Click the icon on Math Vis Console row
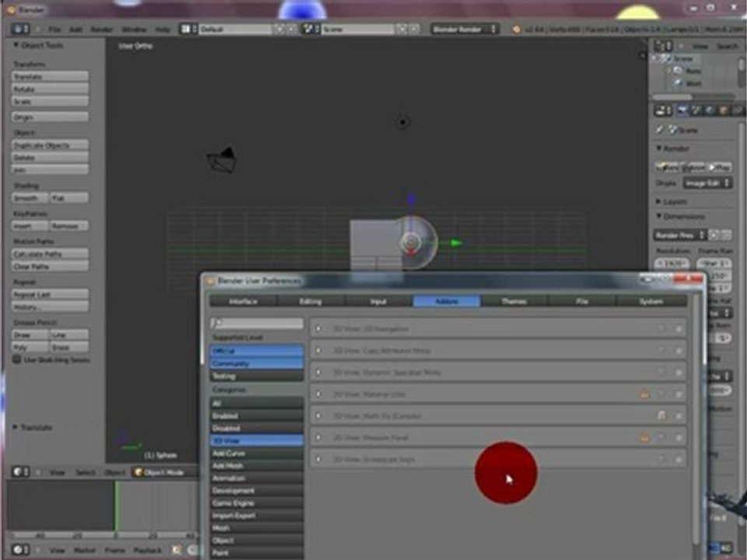Screen dimensions: 747x560 (x=661, y=415)
